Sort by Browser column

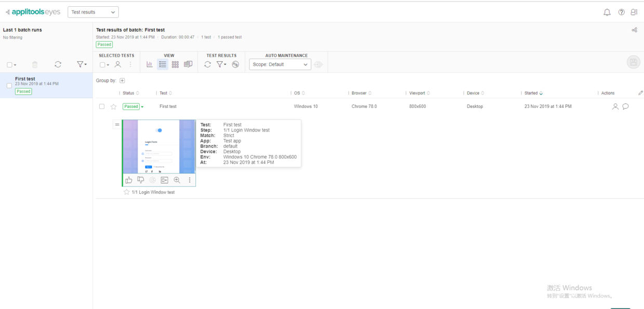coord(361,93)
